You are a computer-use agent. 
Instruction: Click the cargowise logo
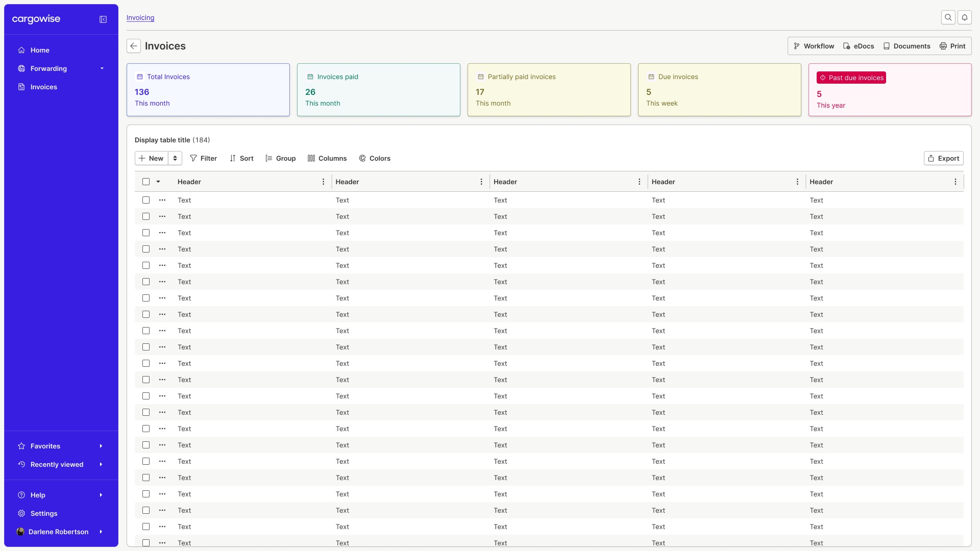[36, 19]
